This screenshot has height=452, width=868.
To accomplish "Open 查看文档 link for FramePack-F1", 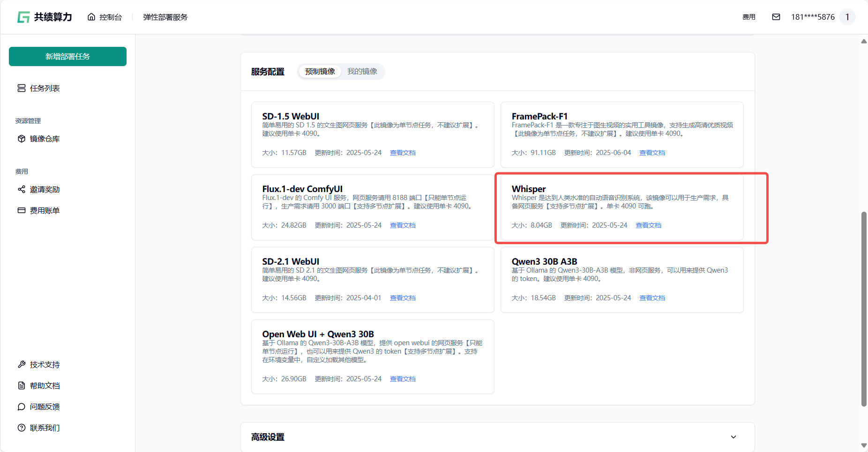I will pyautogui.click(x=652, y=153).
